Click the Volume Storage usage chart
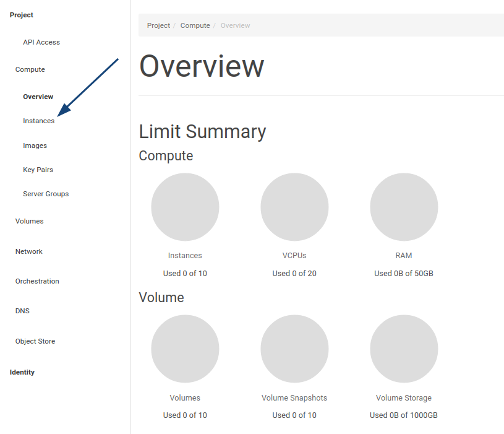This screenshot has width=504, height=434. pyautogui.click(x=404, y=349)
